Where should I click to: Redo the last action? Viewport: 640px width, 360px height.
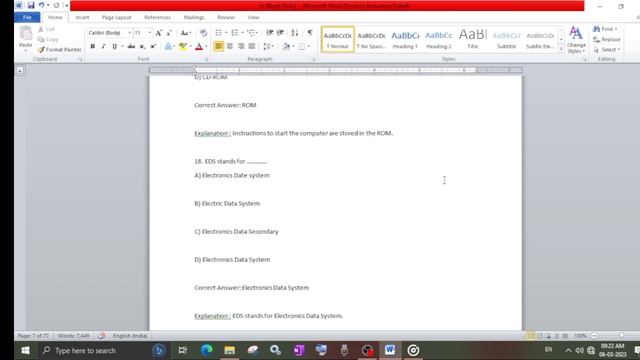point(56,6)
